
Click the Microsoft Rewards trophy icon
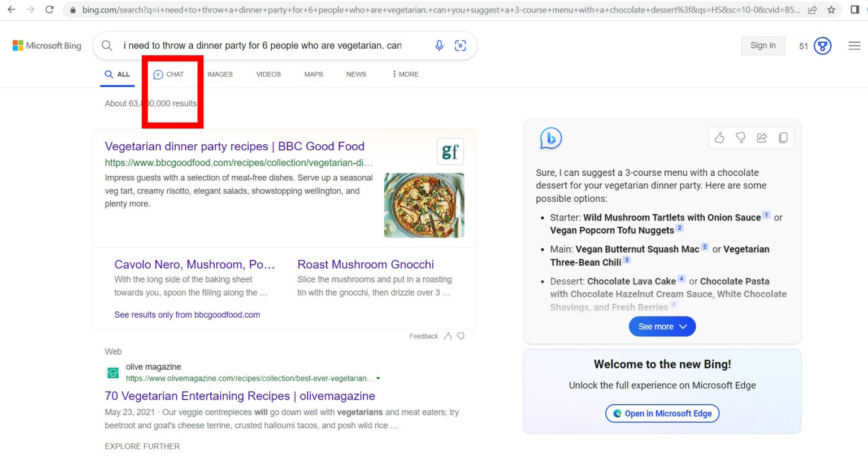coord(822,46)
